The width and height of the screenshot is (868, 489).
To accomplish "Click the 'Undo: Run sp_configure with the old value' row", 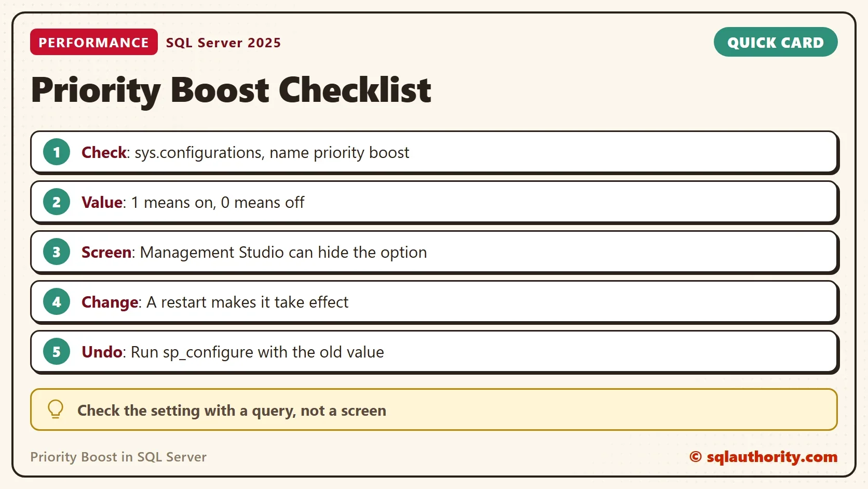I will pos(434,352).
